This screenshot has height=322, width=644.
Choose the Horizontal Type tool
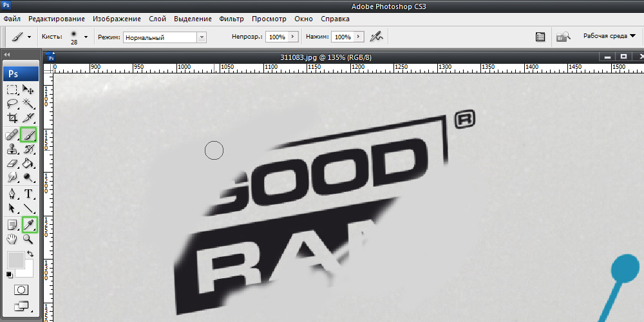[28, 194]
